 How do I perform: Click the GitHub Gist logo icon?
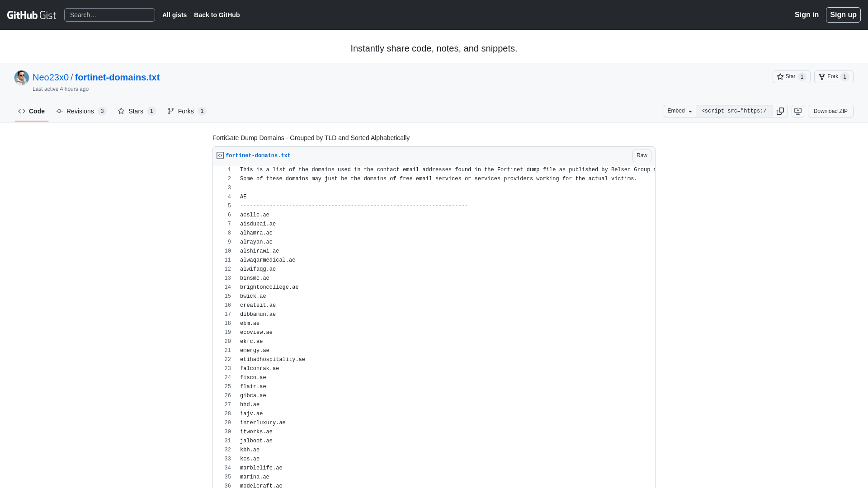click(32, 14)
